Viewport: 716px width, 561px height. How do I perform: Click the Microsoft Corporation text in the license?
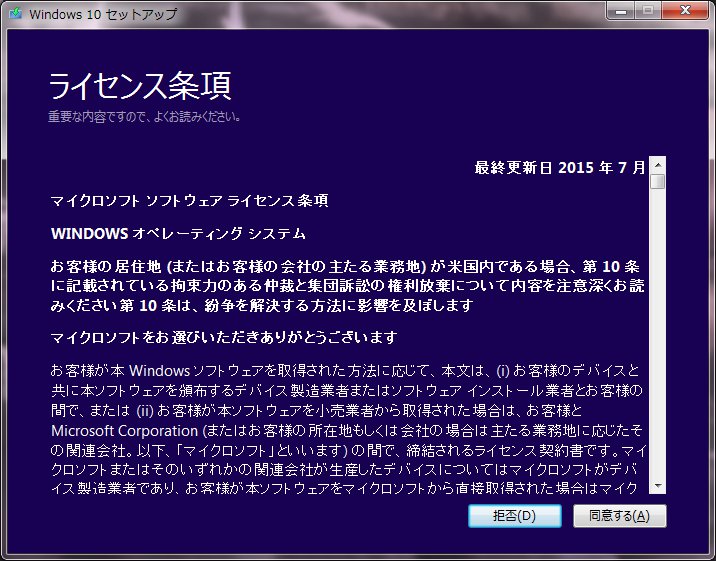[x=125, y=430]
